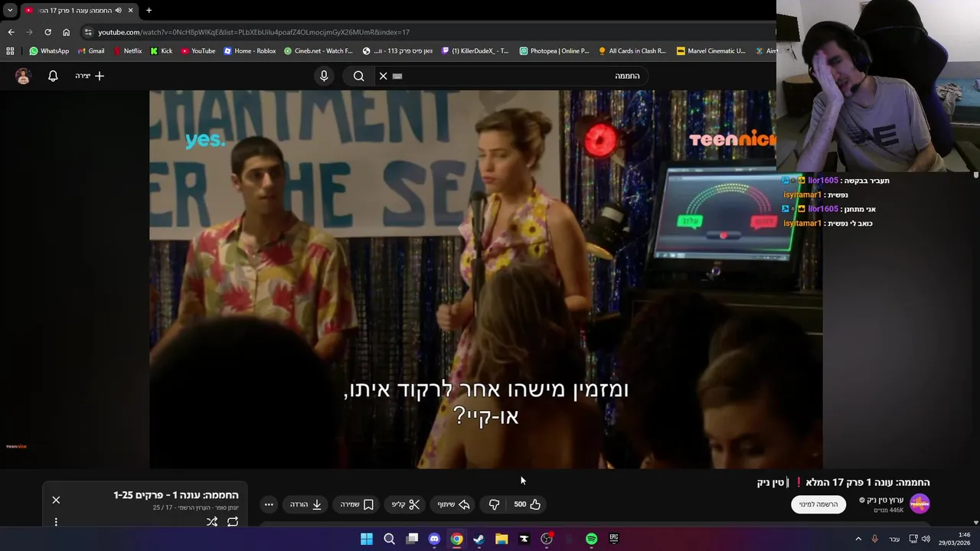The height and width of the screenshot is (551, 980).
Task: Select the החממה עונה 1 פרק 17 tab
Action: tap(78, 10)
